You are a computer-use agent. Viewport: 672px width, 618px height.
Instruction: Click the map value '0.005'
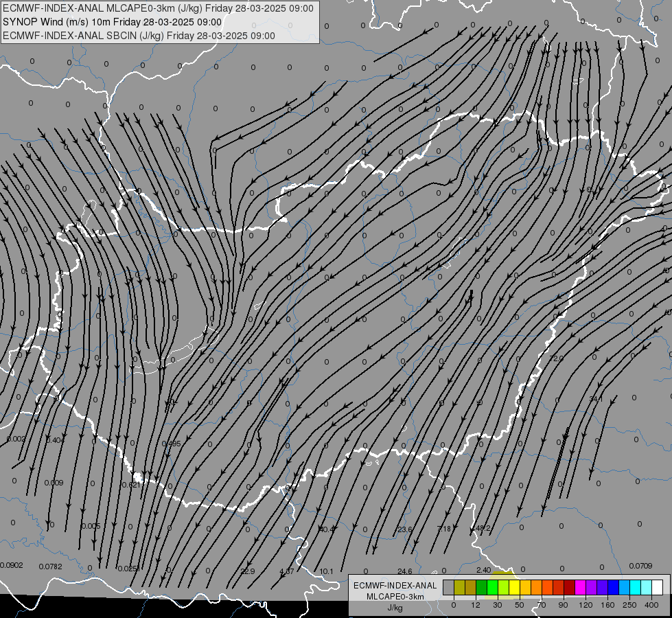pos(91,526)
